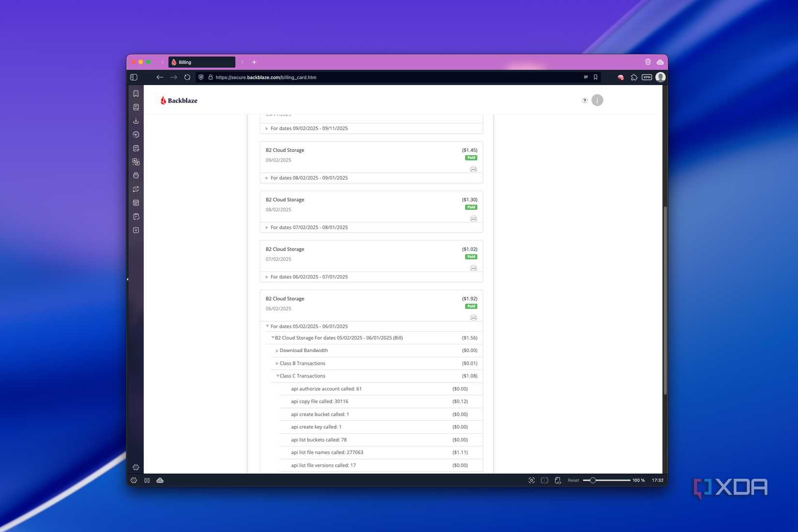This screenshot has width=798, height=532.
Task: Open the tracker blocker shield icon
Action: pos(201,77)
